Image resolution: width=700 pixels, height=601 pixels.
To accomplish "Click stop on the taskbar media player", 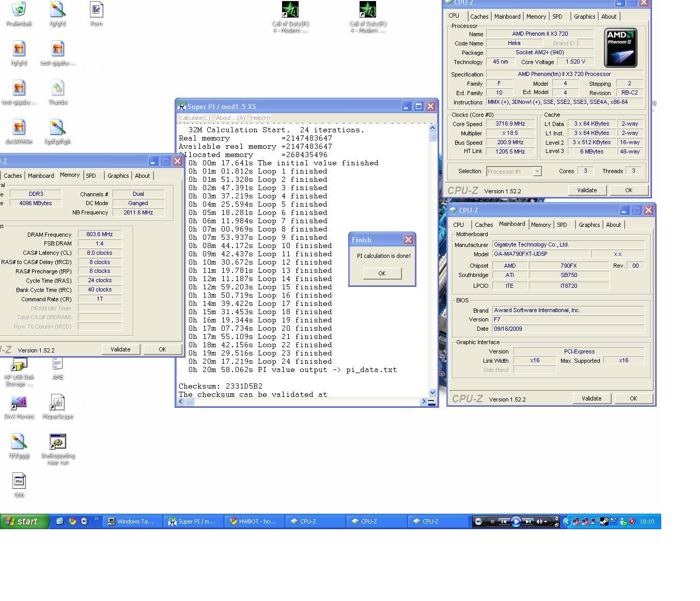I will pyautogui.click(x=492, y=521).
